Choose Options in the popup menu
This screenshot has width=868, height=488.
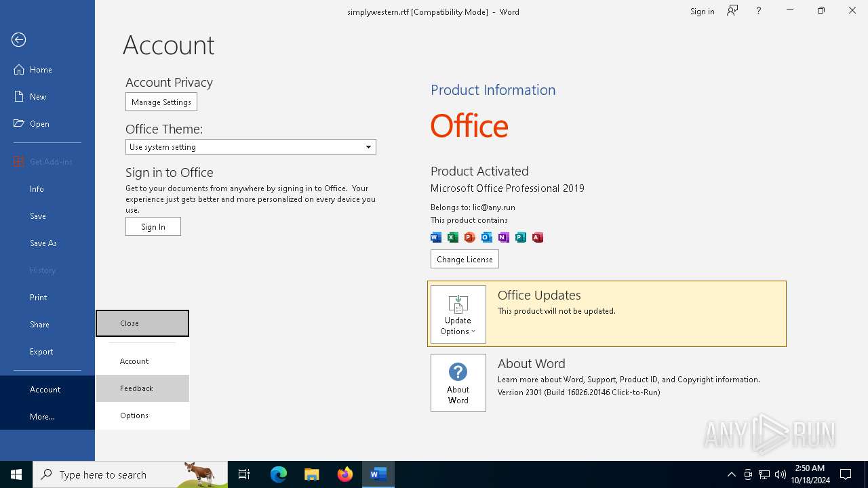click(142, 415)
